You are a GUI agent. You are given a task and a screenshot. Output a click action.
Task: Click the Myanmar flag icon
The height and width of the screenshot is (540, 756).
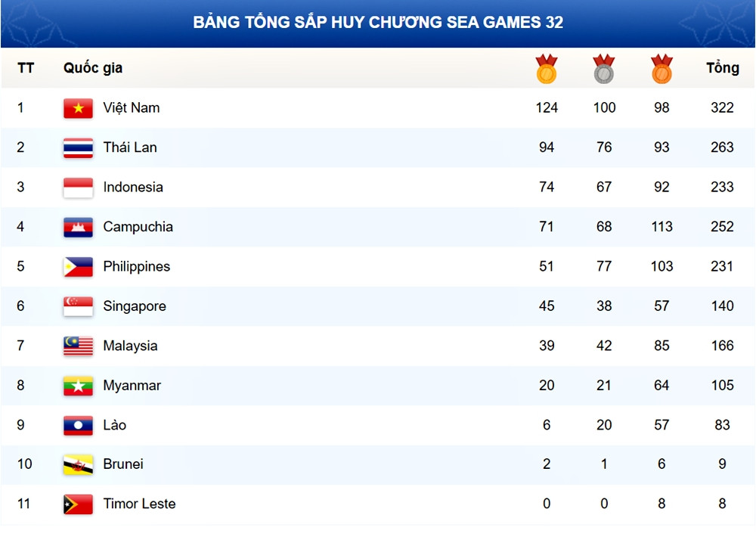point(78,386)
